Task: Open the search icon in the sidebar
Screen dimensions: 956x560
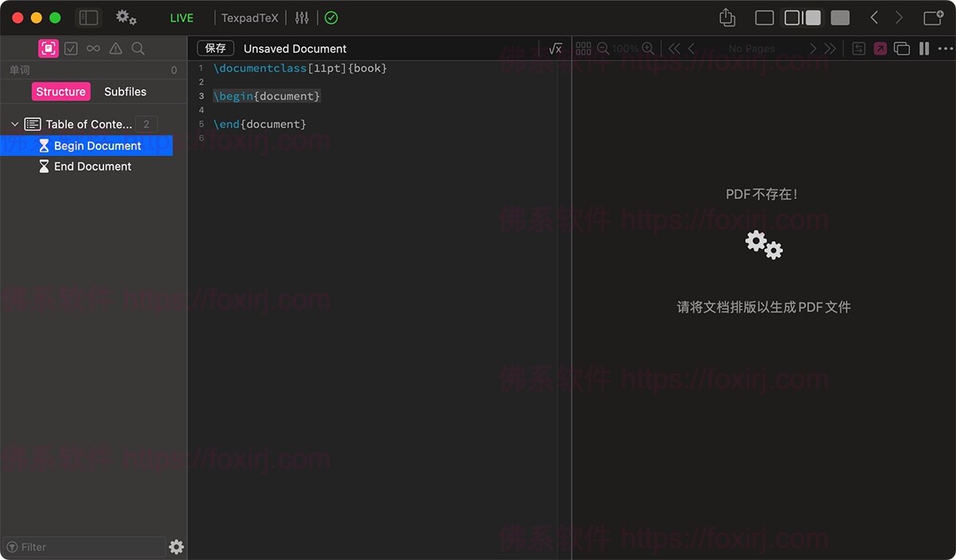Action: pos(138,48)
